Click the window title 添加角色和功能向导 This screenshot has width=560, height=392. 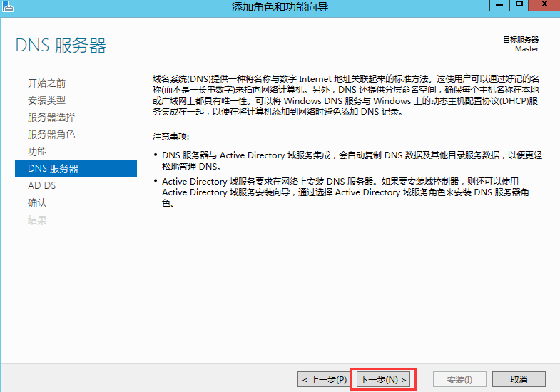pyautogui.click(x=280, y=7)
